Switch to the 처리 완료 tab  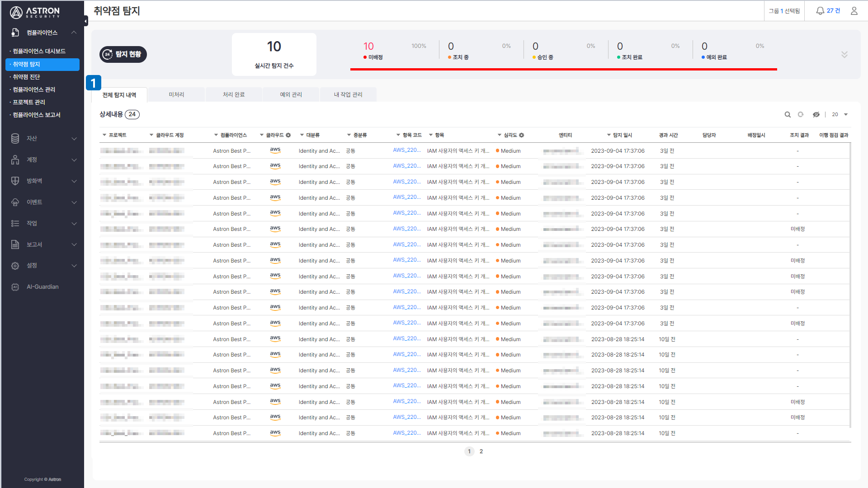(234, 94)
